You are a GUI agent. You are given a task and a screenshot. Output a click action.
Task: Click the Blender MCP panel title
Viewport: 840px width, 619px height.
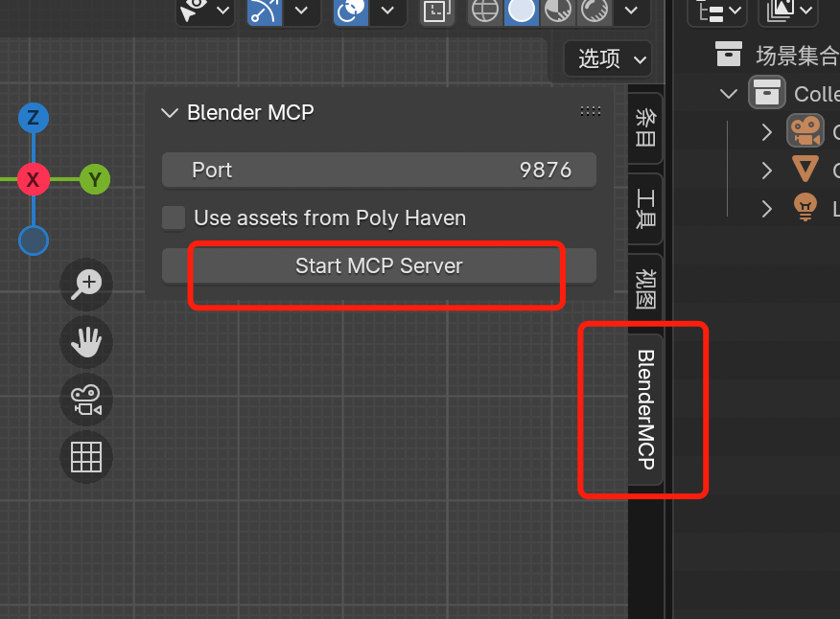pyautogui.click(x=250, y=113)
